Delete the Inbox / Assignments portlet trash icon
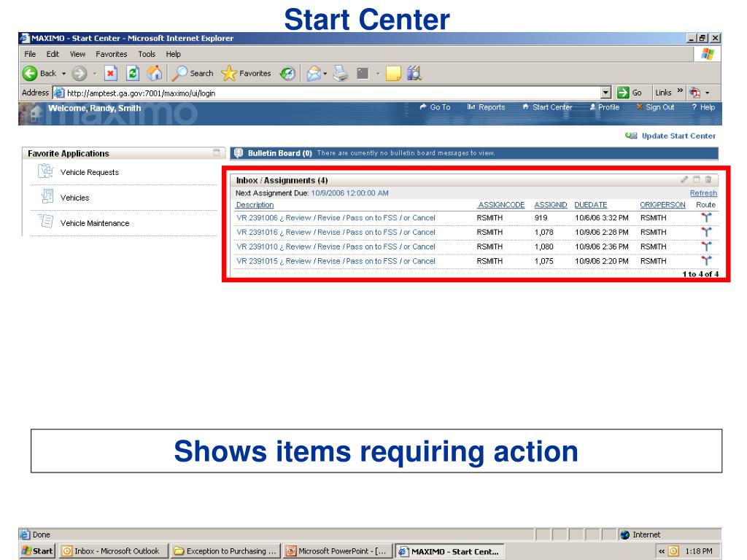 point(708,179)
